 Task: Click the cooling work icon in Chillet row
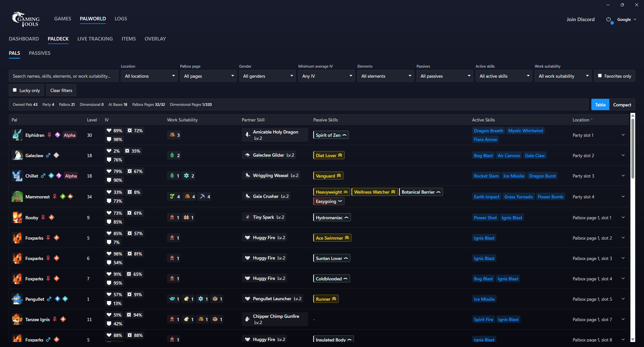point(186,176)
